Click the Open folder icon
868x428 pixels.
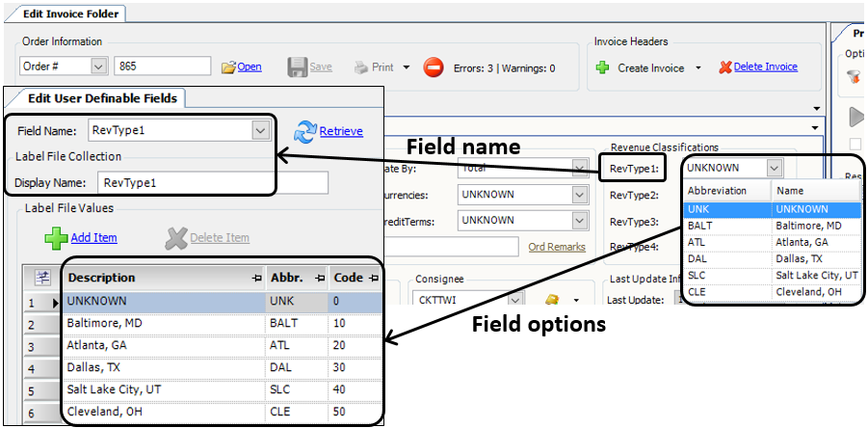point(228,67)
